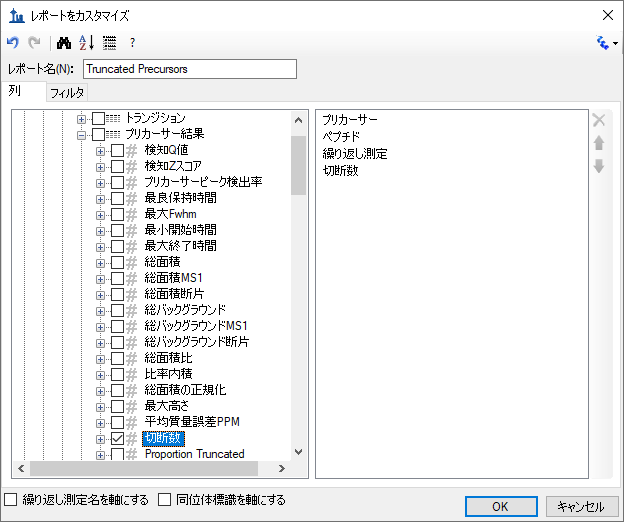The width and height of the screenshot is (624, 522).
Task: Check the 総面積MS1 checkbox
Action: coord(117,278)
